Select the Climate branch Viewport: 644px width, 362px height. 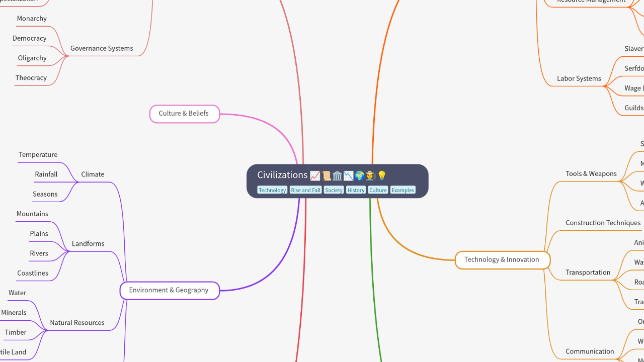point(93,174)
